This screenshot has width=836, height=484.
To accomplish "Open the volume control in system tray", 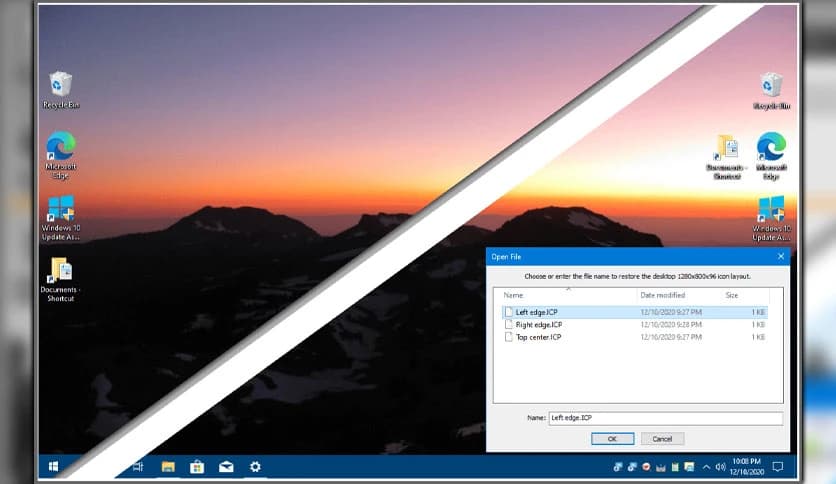I will click(x=720, y=467).
